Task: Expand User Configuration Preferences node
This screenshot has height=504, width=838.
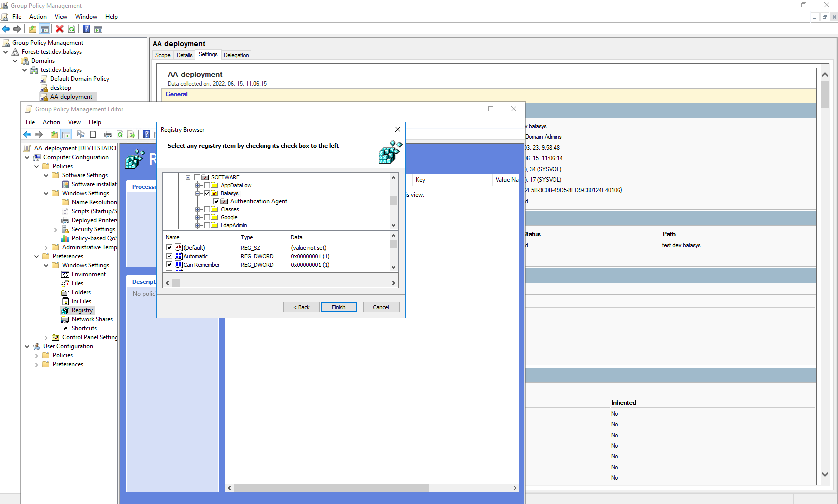Action: (x=37, y=365)
